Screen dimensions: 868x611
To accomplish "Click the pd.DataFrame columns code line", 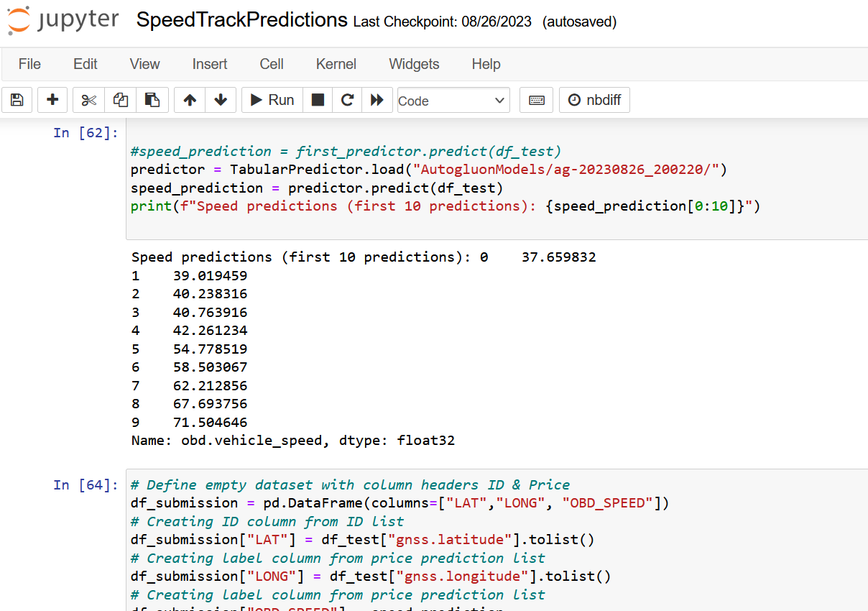I will point(400,503).
